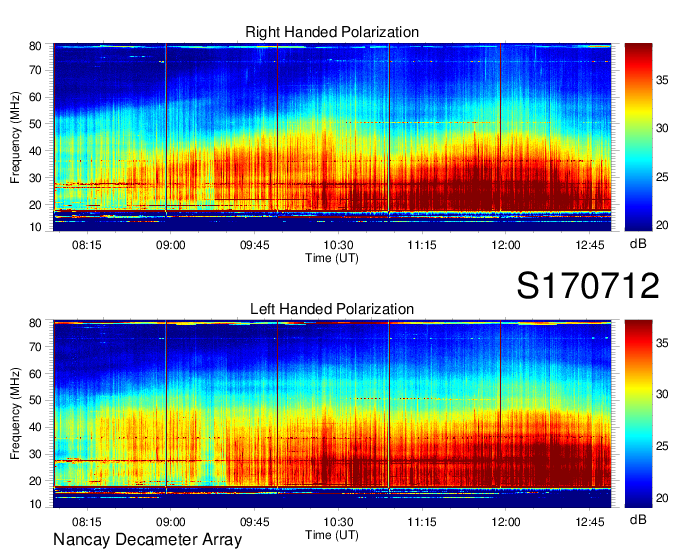Click dB unit label of Left Handed colorbar
This screenshot has width=680, height=552.
[638, 520]
